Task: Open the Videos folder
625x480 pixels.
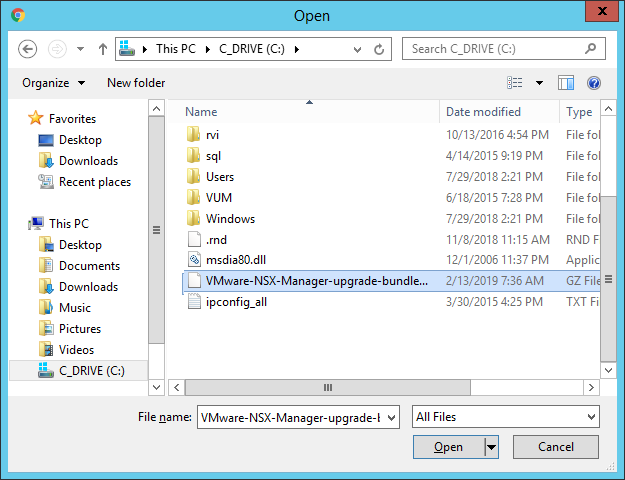Action: click(x=67, y=350)
